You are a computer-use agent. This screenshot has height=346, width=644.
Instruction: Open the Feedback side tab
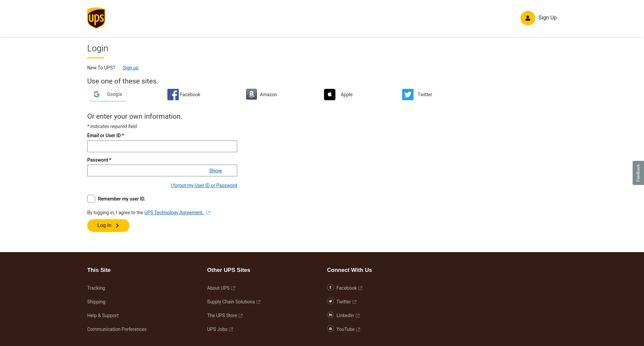tap(638, 173)
